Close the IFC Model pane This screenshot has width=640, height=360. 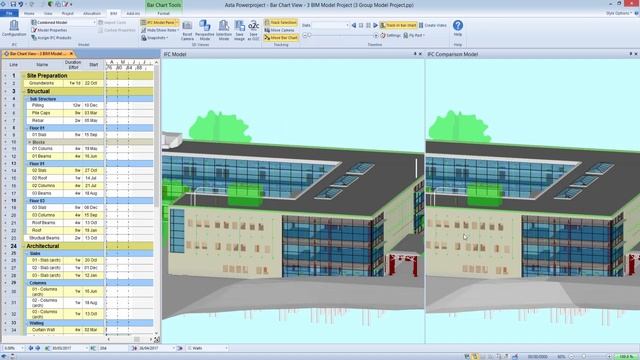pyautogui.click(x=420, y=54)
